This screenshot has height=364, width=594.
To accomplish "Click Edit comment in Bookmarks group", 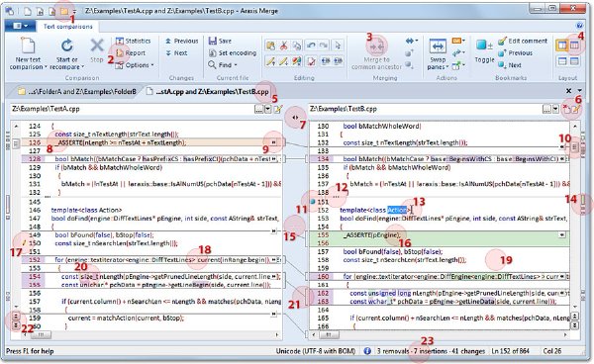I will [523, 41].
